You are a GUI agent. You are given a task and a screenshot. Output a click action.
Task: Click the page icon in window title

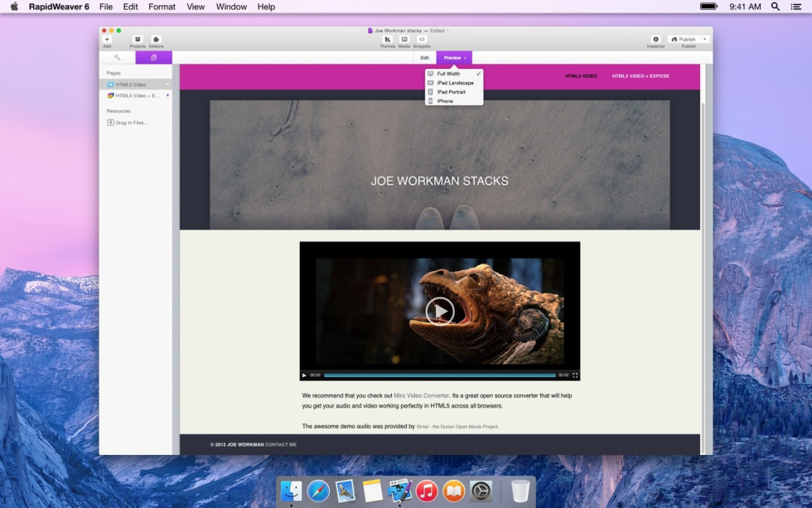pyautogui.click(x=370, y=31)
